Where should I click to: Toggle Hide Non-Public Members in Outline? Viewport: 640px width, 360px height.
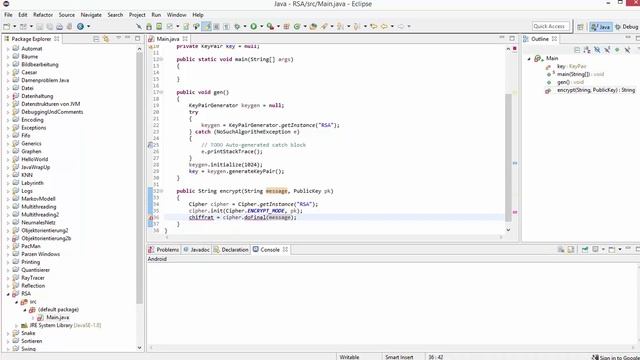click(617, 50)
